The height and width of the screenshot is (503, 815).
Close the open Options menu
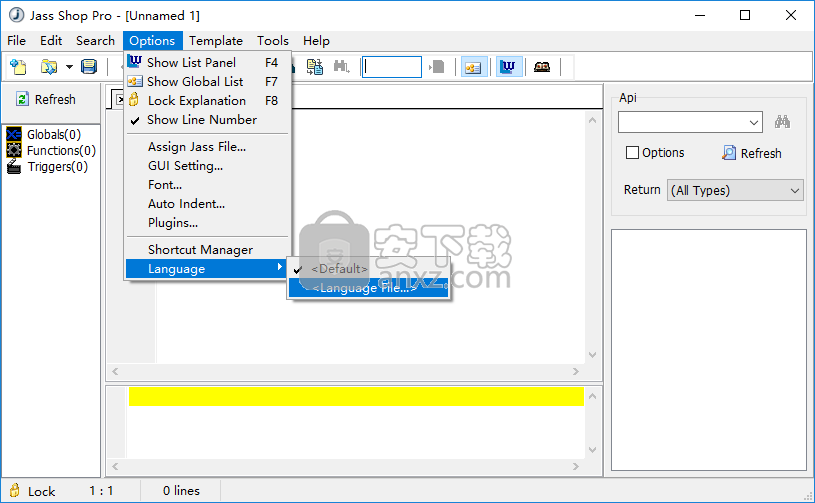[x=152, y=41]
